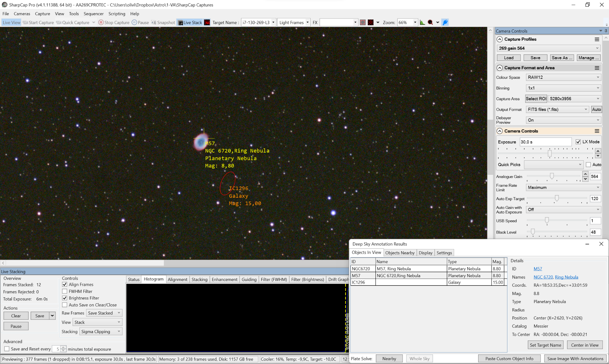
Task: Open the File menu
Action: [x=6, y=14]
